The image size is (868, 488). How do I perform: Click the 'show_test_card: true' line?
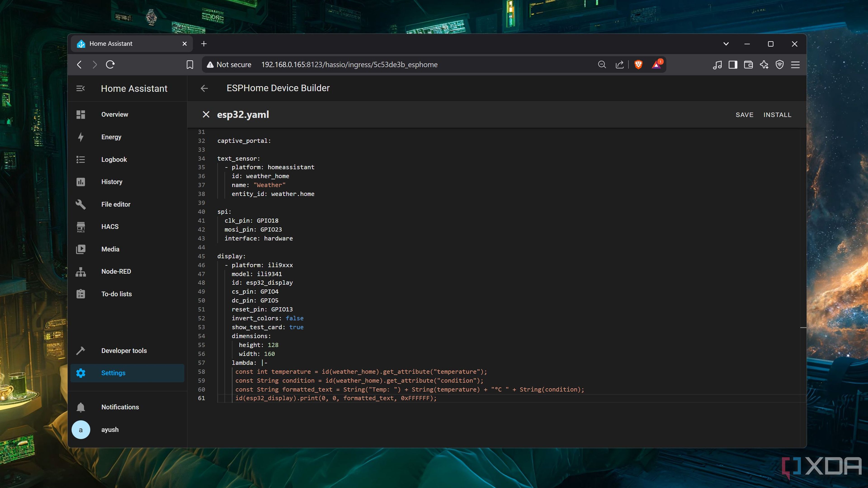click(268, 327)
